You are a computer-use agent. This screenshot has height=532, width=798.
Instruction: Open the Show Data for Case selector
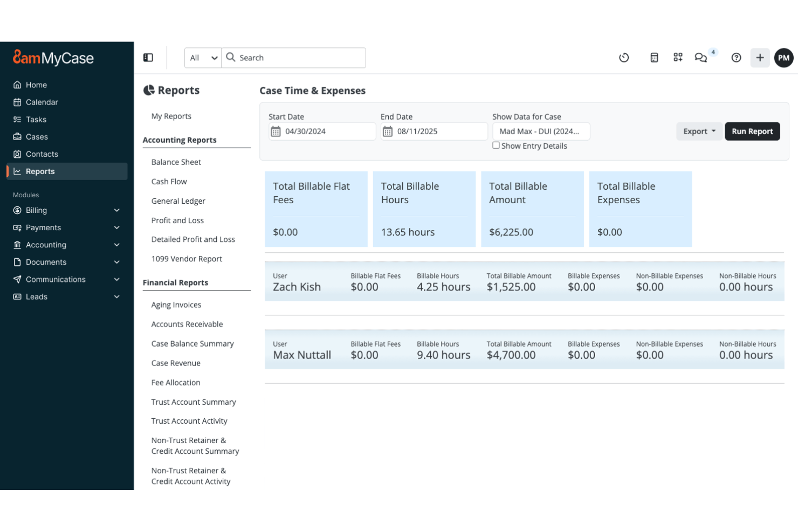coord(541,132)
